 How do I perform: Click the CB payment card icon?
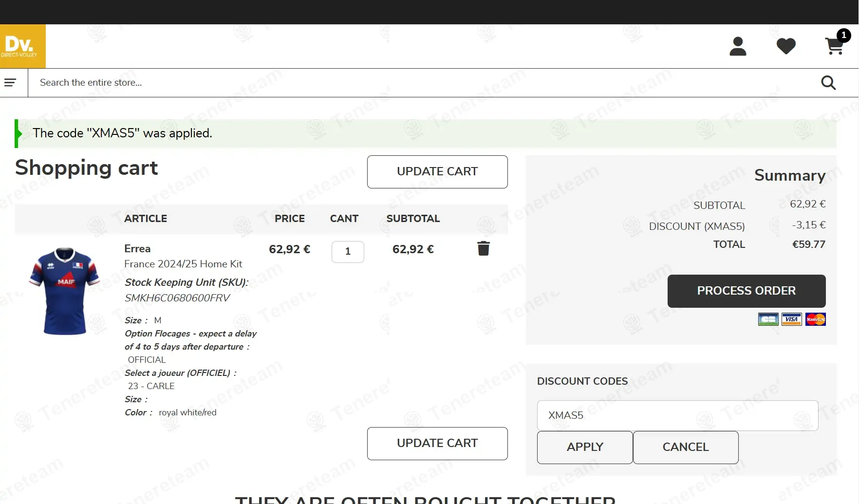768,319
